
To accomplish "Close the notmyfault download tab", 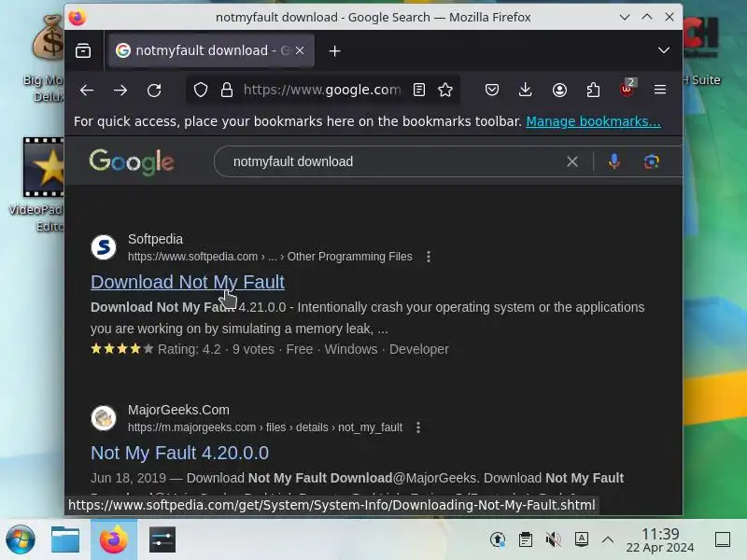I will [x=300, y=50].
